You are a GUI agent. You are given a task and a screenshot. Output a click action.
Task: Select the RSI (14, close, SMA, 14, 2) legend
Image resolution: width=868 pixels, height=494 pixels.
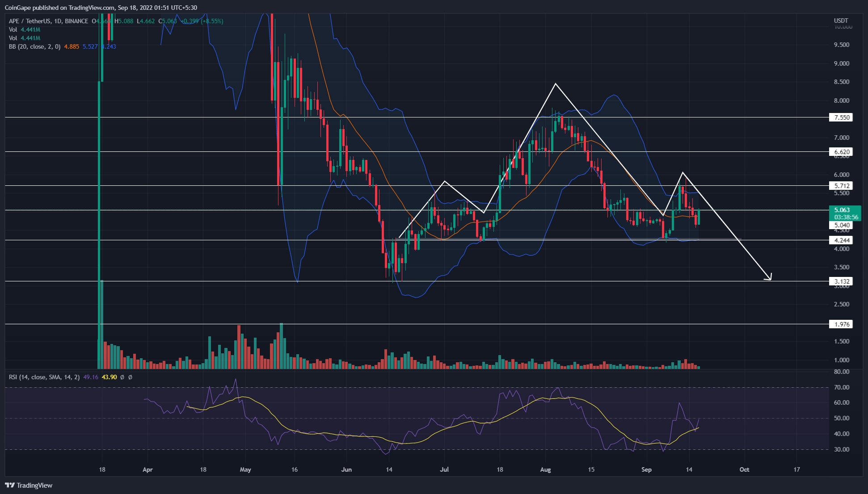[44, 377]
